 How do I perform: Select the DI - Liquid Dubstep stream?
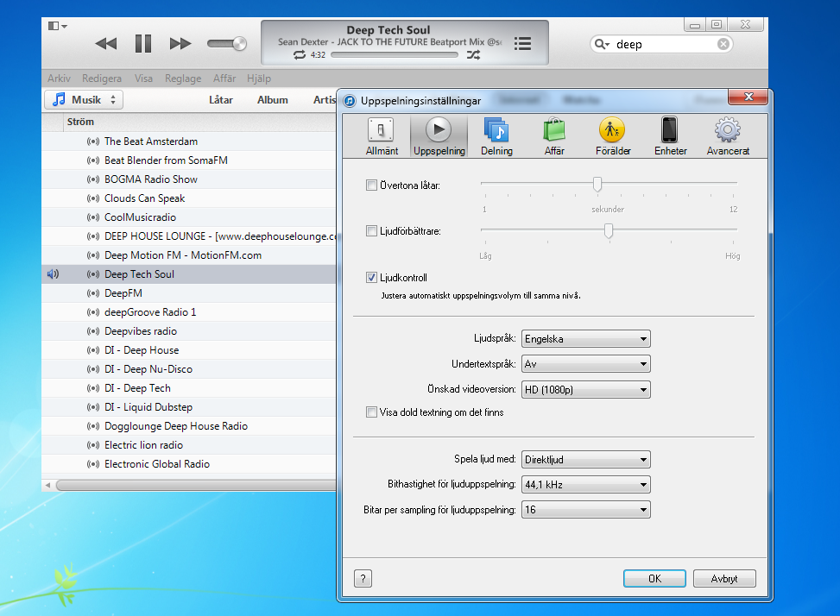tap(188, 407)
